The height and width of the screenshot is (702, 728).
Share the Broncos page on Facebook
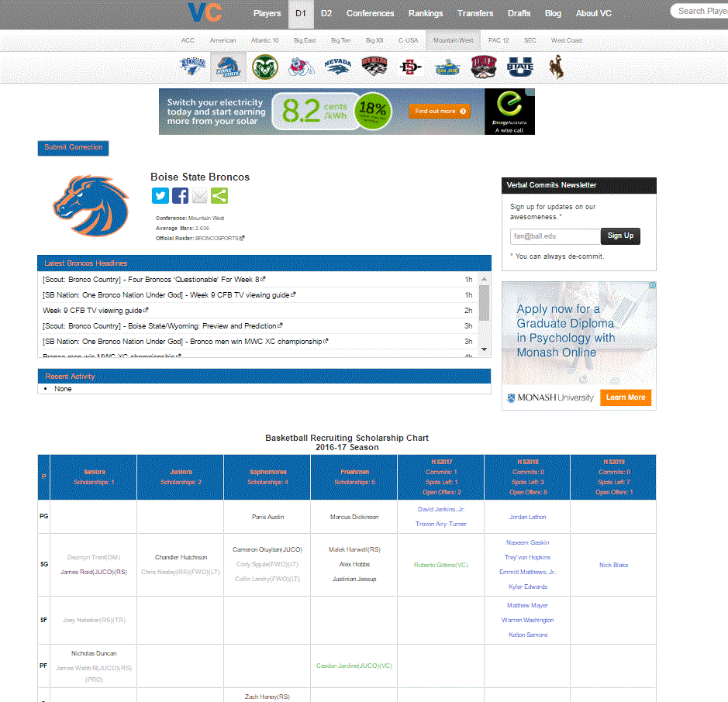click(180, 196)
